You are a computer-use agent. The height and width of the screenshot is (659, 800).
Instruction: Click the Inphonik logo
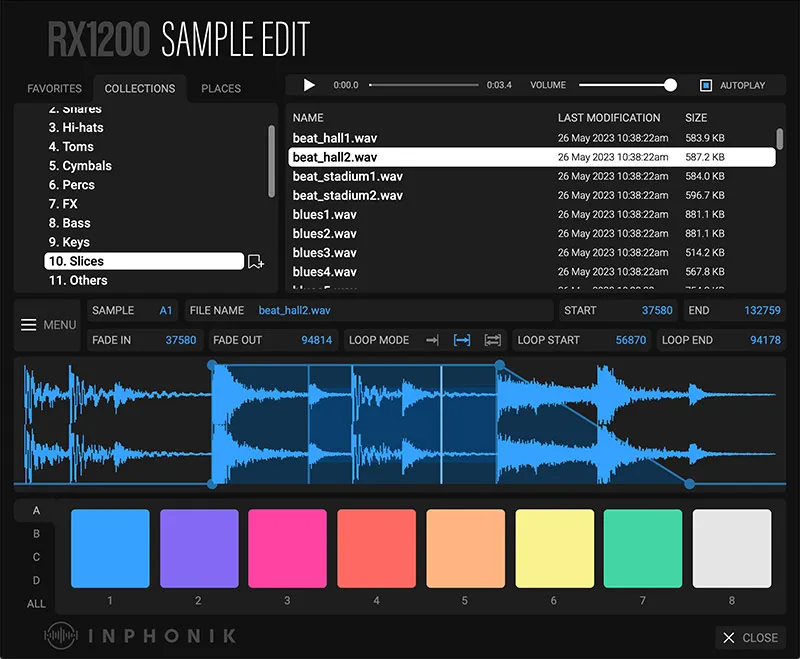tap(140, 636)
